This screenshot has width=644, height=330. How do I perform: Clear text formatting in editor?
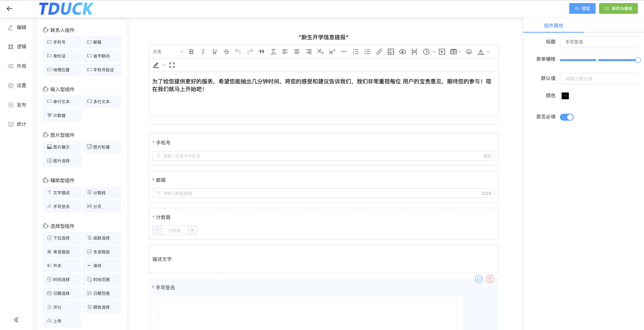[x=273, y=52]
